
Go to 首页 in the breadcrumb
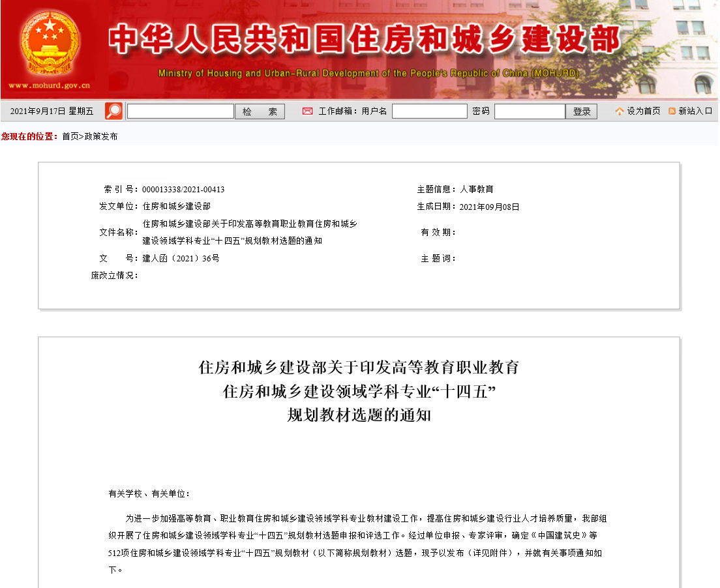pyautogui.click(x=70, y=137)
